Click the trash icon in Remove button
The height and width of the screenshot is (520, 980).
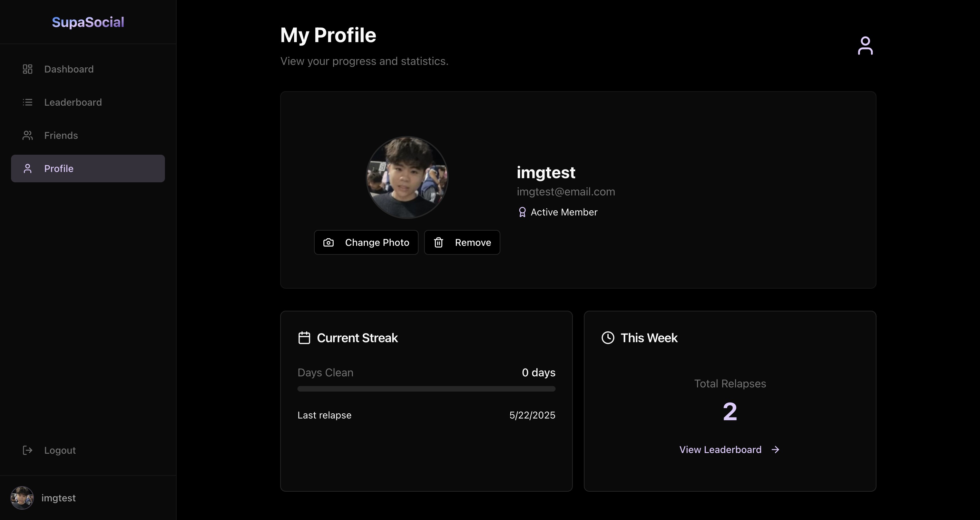click(438, 242)
